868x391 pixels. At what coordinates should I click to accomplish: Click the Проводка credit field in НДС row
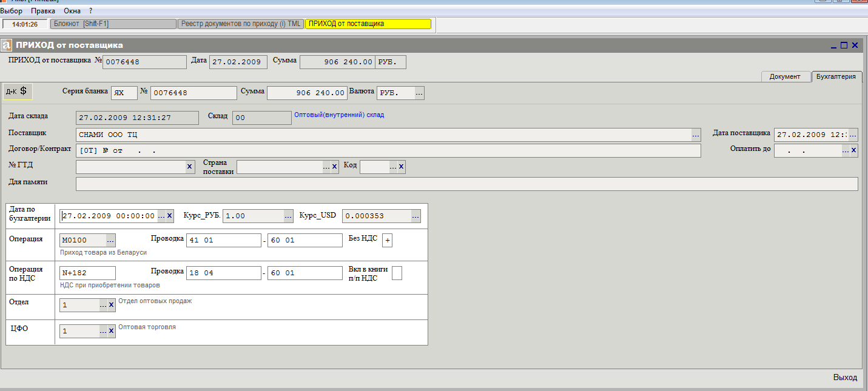305,273
